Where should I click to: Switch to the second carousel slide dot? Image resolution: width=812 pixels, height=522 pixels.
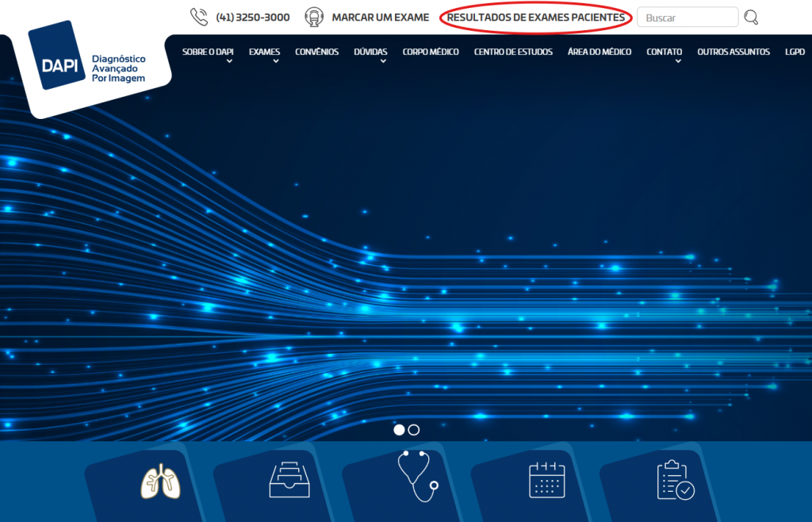414,430
